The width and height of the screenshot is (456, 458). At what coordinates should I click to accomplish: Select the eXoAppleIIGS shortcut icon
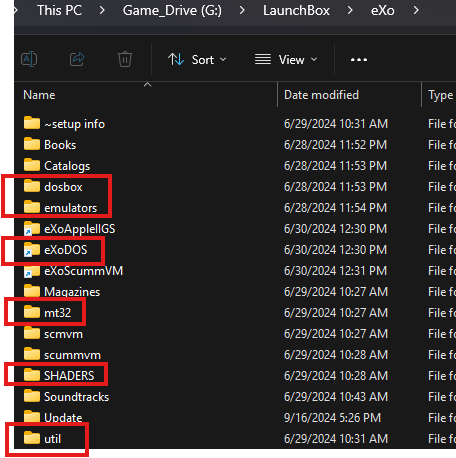pos(31,228)
